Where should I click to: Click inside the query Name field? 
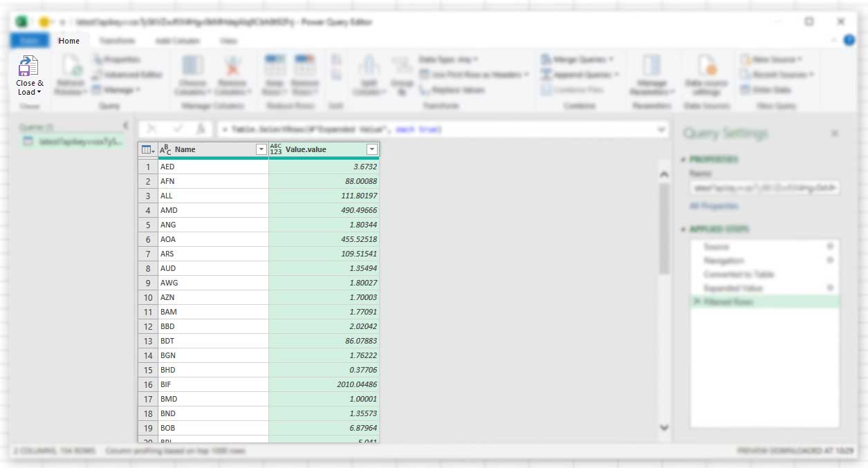[x=764, y=188]
